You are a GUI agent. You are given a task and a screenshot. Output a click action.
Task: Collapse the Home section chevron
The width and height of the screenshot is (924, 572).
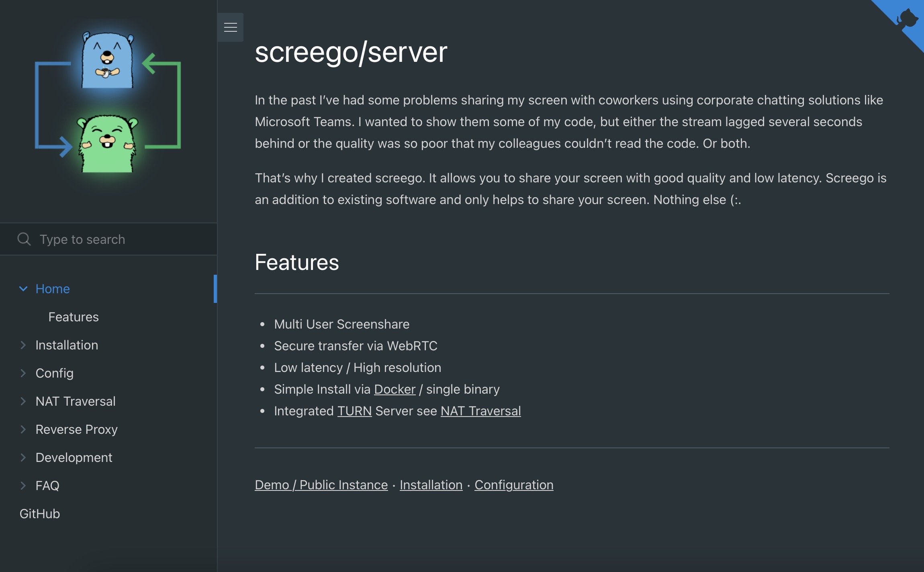pos(23,289)
